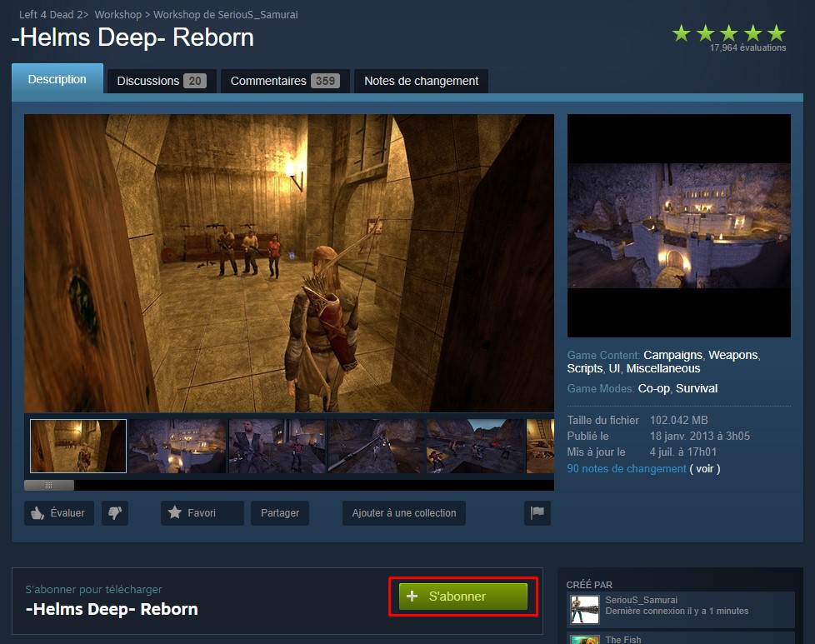Click the thumbs-down rating icon
Screen dimensions: 815x644
pos(115,513)
